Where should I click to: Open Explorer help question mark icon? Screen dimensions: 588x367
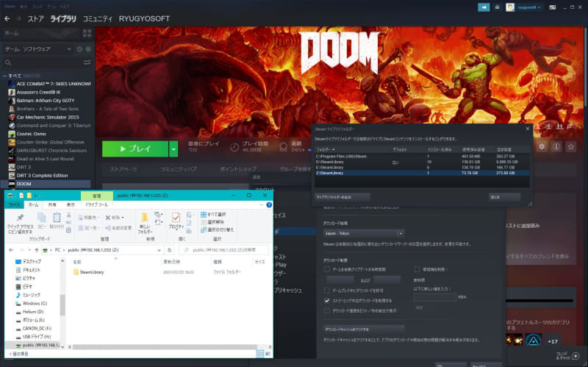point(268,205)
